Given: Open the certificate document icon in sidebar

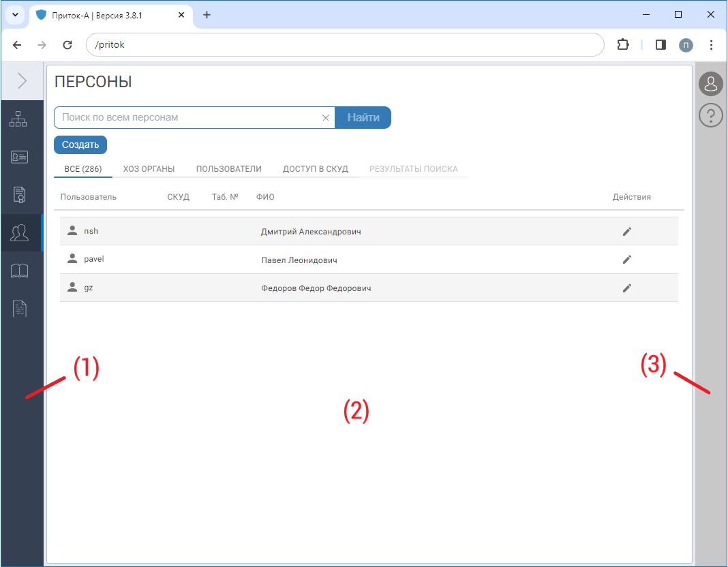Looking at the screenshot, I should [19, 194].
